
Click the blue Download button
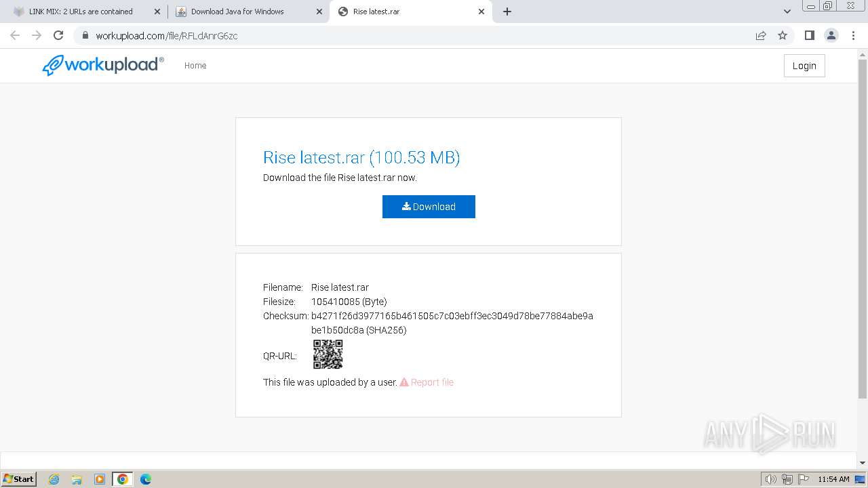point(429,207)
